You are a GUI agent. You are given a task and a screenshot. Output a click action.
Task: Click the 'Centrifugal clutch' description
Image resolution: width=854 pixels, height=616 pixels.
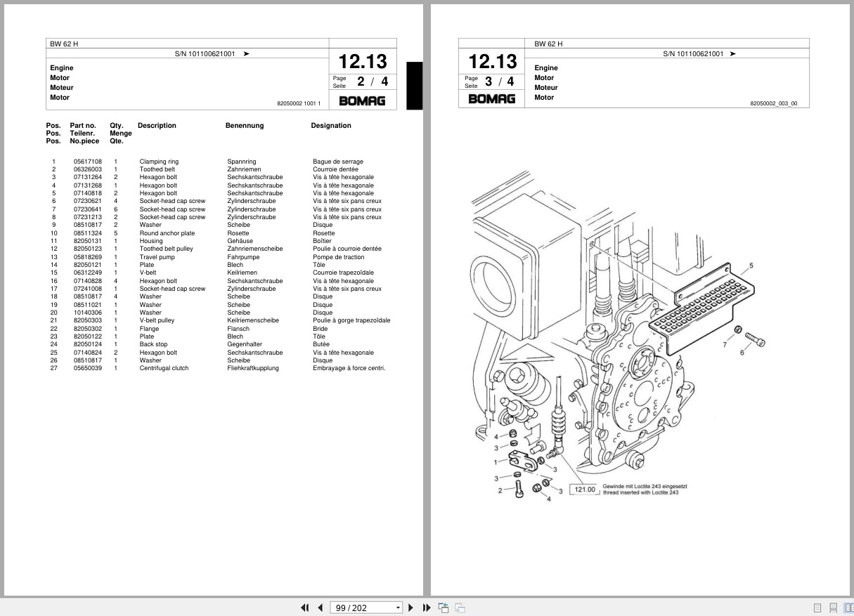click(x=164, y=368)
